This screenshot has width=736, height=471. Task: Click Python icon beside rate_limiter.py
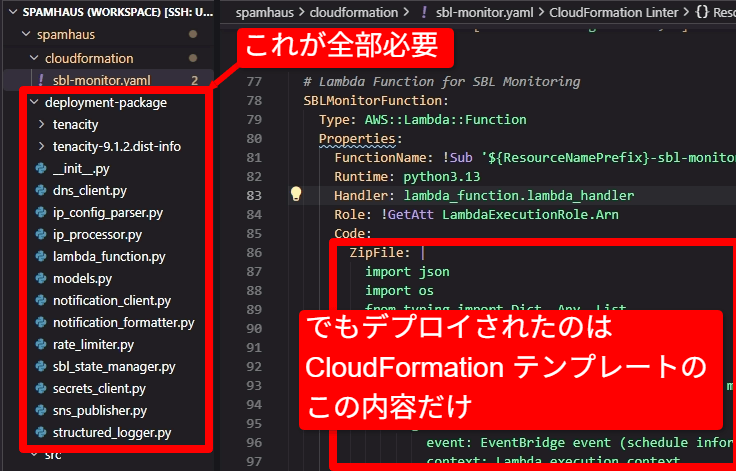click(x=40, y=345)
